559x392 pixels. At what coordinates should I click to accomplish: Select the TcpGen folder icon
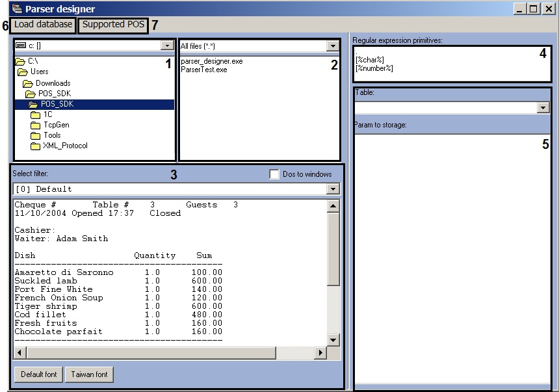pyautogui.click(x=36, y=125)
